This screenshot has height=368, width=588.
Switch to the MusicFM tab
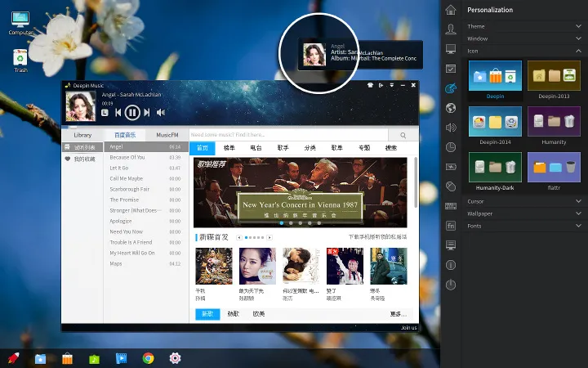pyautogui.click(x=167, y=135)
